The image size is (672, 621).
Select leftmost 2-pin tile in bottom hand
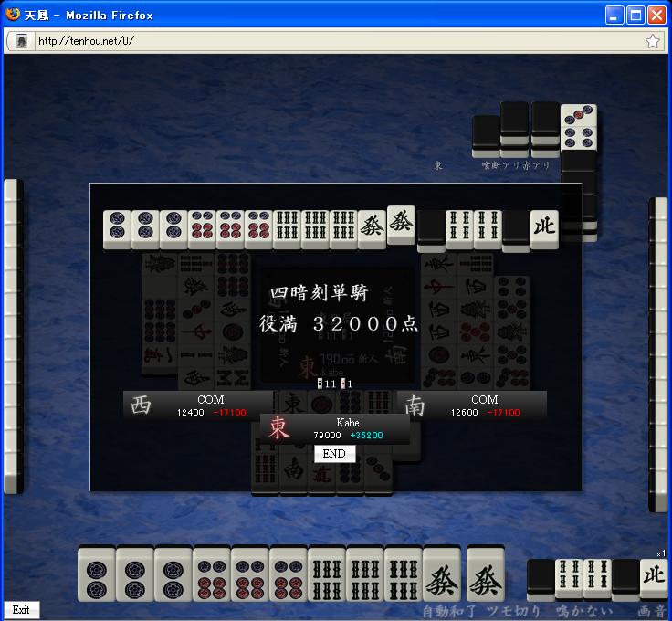click(x=97, y=574)
